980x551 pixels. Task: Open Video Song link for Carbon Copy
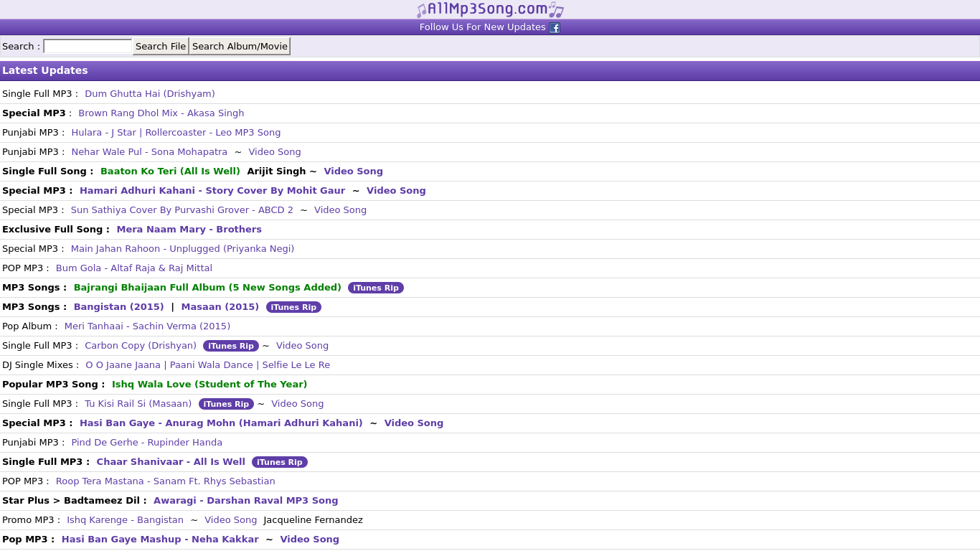point(302,346)
